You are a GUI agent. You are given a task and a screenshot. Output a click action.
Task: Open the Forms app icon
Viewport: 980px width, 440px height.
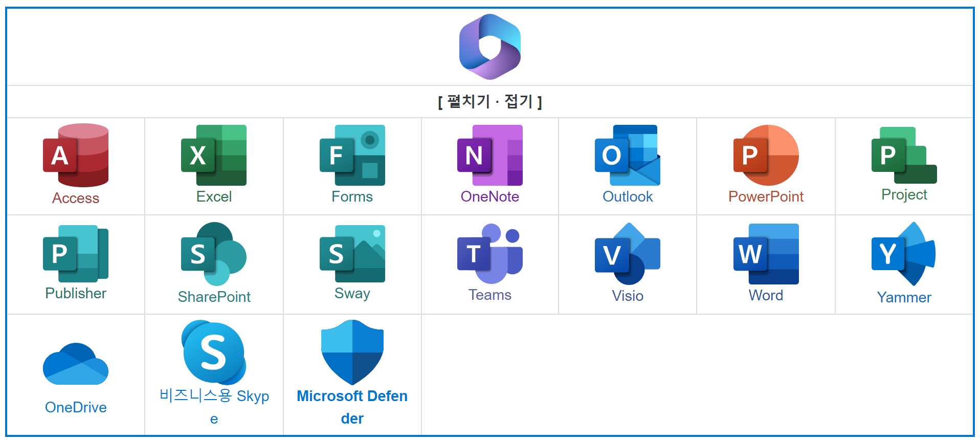coord(352,155)
